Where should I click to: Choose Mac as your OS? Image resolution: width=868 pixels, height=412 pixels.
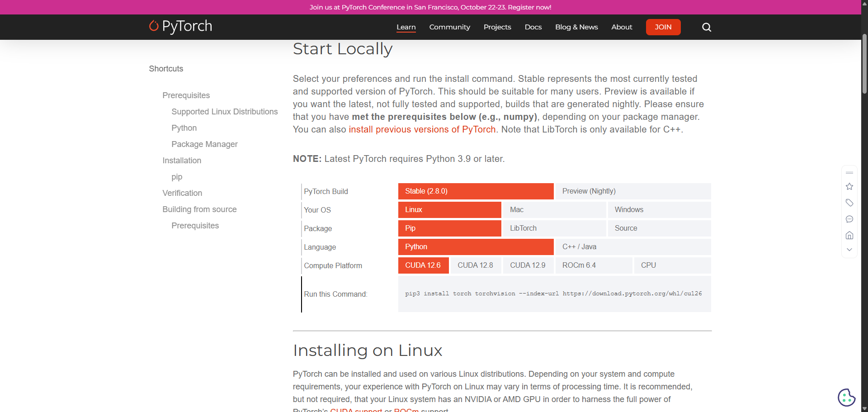[x=555, y=210]
